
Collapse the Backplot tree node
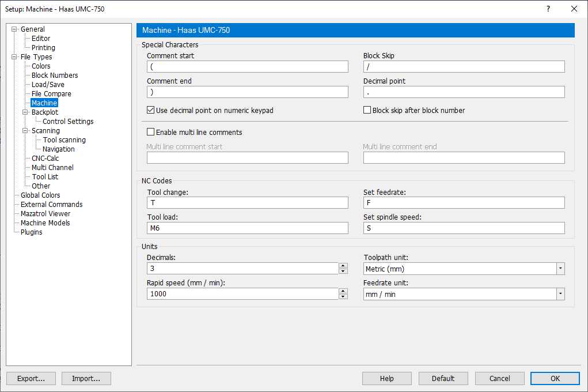[x=25, y=112]
